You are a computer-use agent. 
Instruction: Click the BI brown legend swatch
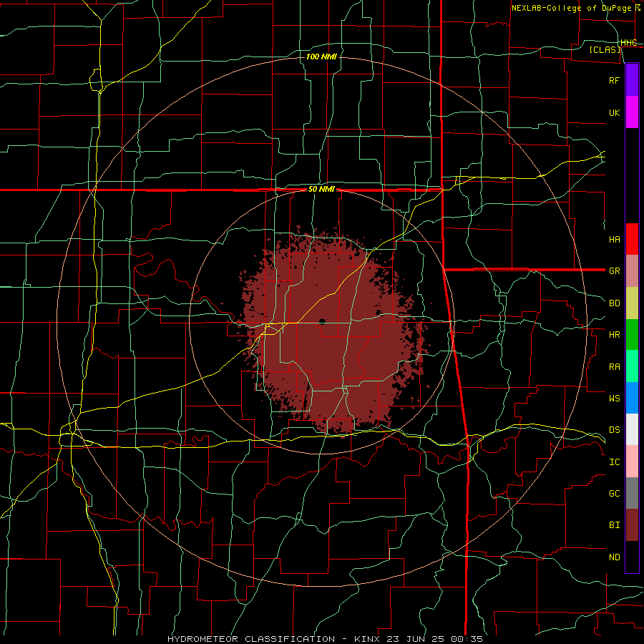click(x=632, y=525)
